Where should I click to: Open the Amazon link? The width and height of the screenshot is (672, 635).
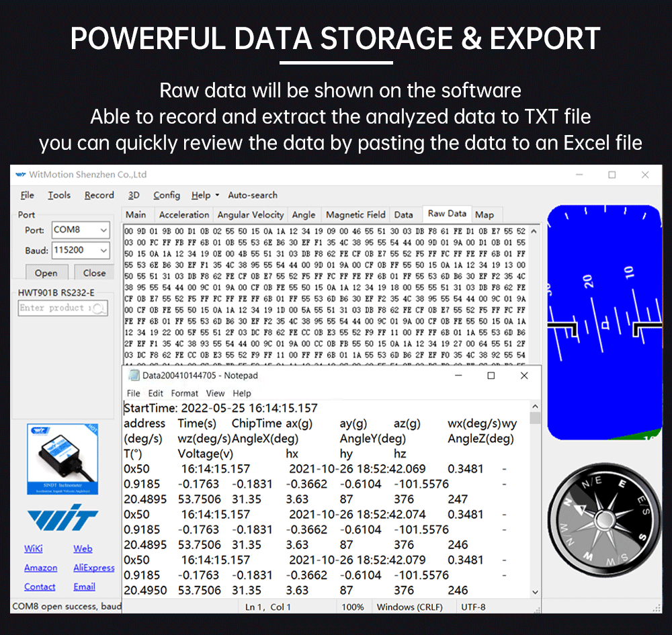[x=41, y=568]
